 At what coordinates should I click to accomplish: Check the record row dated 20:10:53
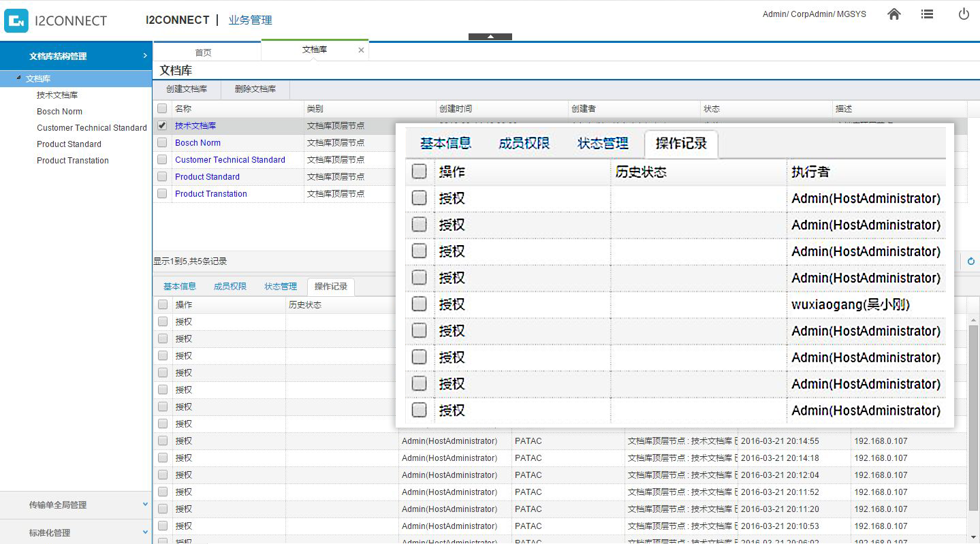click(163, 526)
